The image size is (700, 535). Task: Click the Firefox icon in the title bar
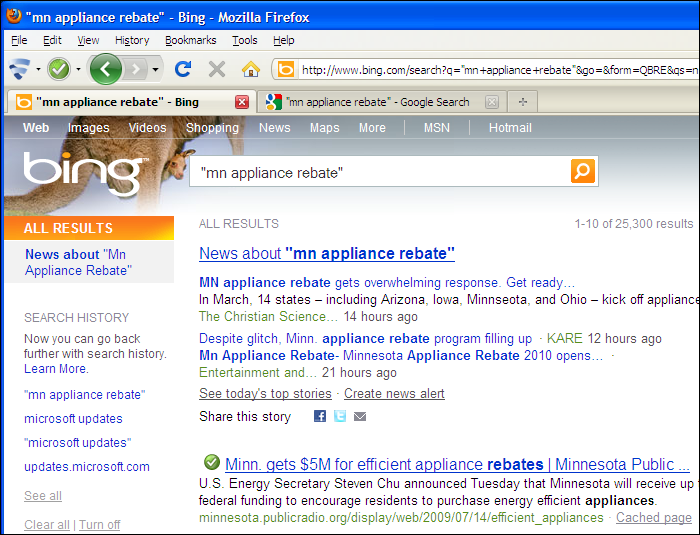[x=13, y=15]
